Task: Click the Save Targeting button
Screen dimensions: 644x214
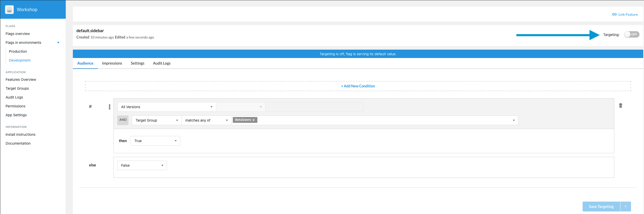Action: (x=601, y=206)
